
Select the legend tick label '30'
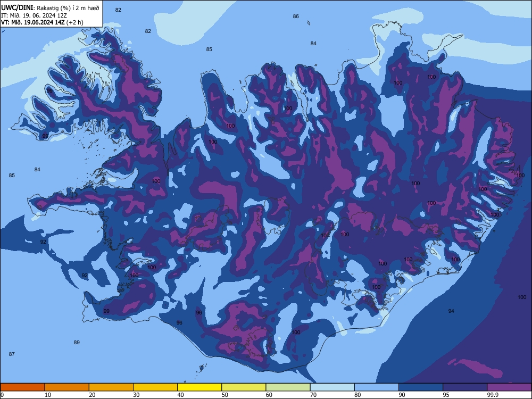(136, 395)
